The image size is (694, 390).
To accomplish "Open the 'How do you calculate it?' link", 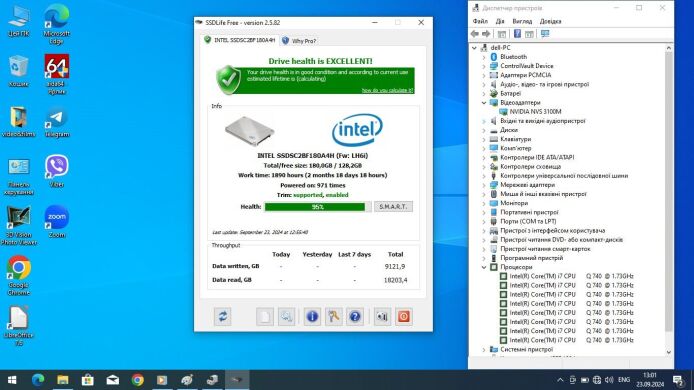I will 387,90.
